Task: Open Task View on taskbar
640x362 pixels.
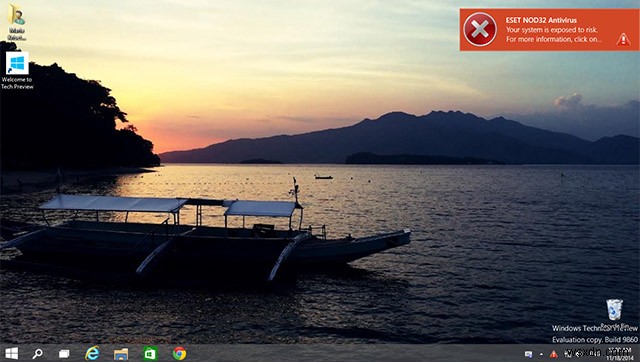Action: point(64,354)
